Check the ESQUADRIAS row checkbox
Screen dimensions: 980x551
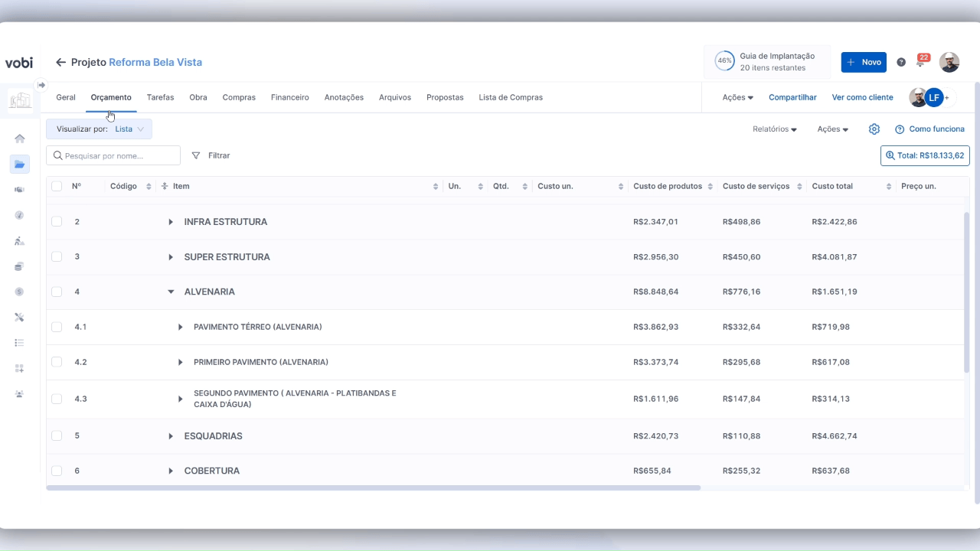(57, 435)
